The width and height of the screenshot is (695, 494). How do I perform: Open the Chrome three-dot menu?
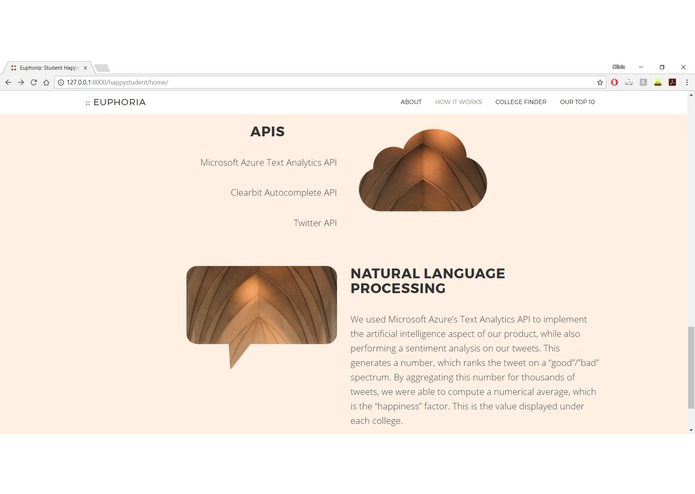pos(687,82)
